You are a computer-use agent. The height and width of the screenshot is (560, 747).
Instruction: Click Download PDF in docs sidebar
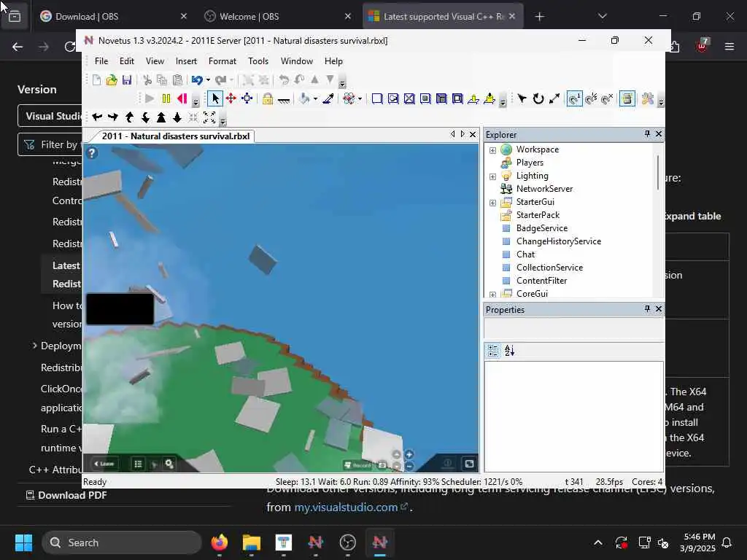pos(66,495)
